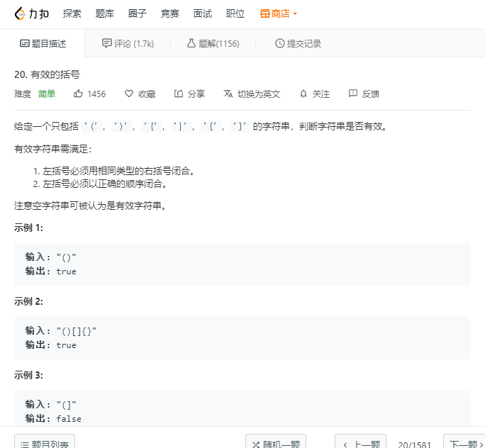This screenshot has height=448, width=485.
Task: Click the translate icon
Action: (x=228, y=94)
